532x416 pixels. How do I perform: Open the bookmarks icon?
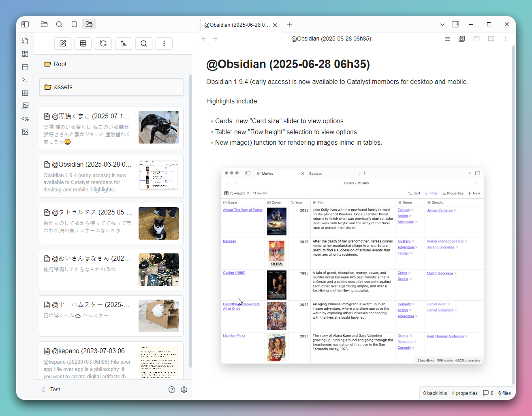(x=74, y=24)
